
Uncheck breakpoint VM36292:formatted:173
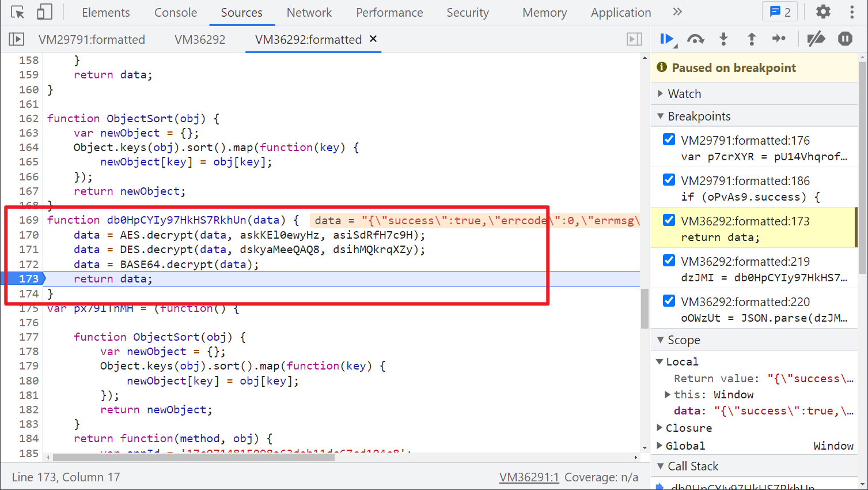point(669,220)
